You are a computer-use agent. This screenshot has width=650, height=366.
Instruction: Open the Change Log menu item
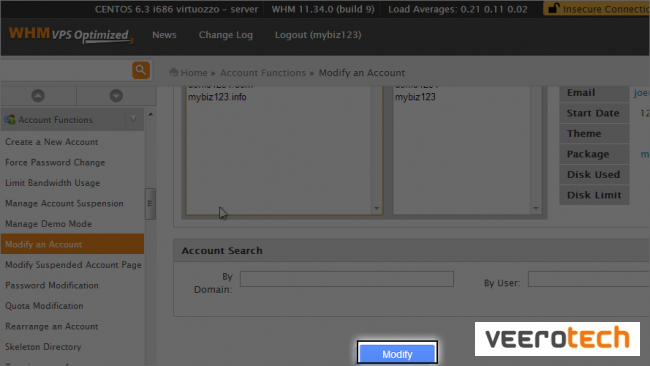pyautogui.click(x=226, y=35)
